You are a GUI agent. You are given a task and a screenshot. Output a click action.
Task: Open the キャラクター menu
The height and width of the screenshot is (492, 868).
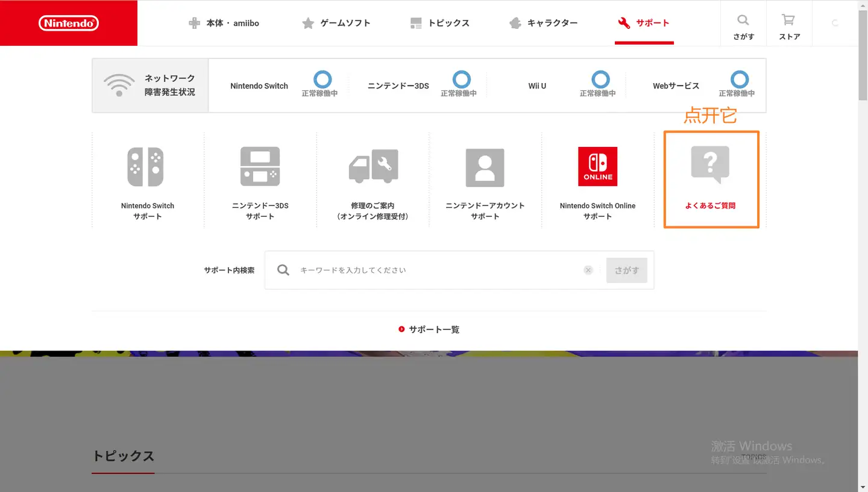tap(543, 23)
